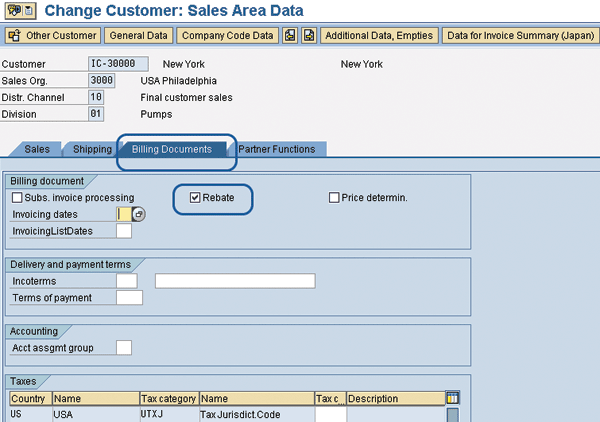
Task: Select the Billing Documents tab
Action: (x=172, y=149)
